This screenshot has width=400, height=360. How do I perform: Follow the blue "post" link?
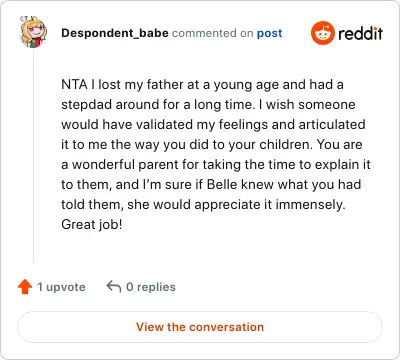pos(269,33)
